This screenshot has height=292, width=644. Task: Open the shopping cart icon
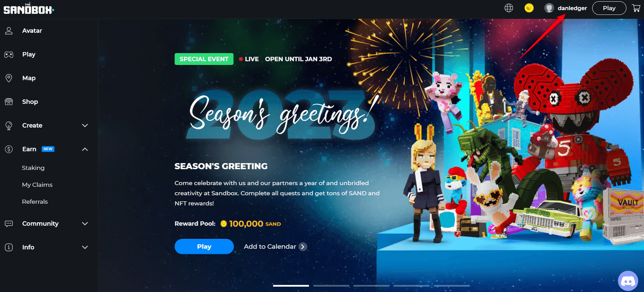click(636, 8)
